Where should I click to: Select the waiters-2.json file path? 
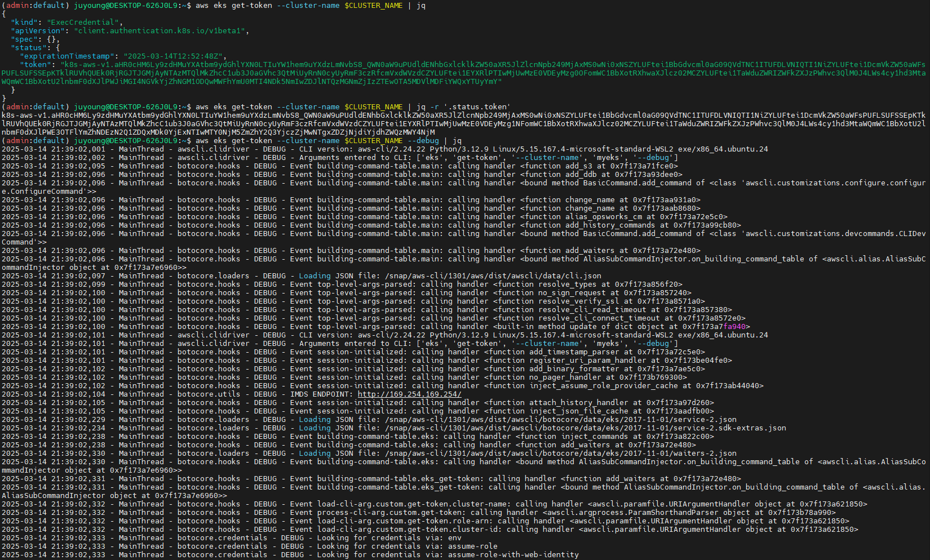click(561, 454)
